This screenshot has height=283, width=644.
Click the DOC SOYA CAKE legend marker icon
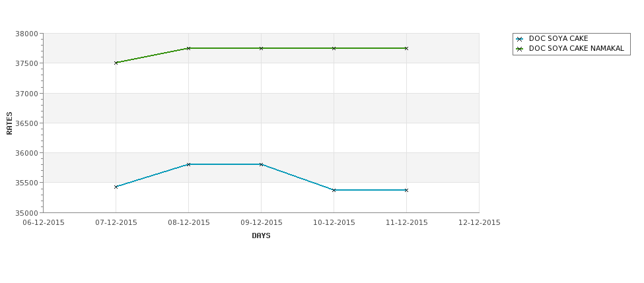(x=520, y=40)
